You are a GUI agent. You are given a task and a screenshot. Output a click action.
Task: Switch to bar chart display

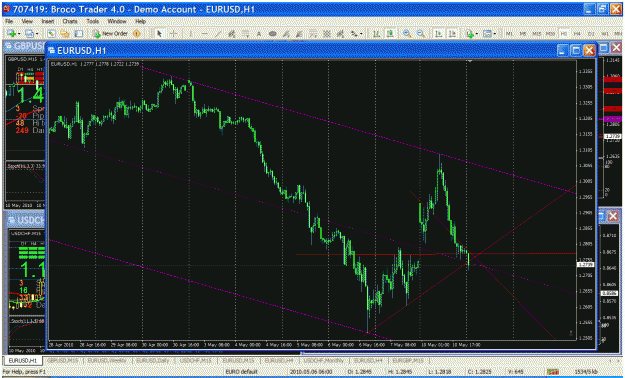point(376,34)
